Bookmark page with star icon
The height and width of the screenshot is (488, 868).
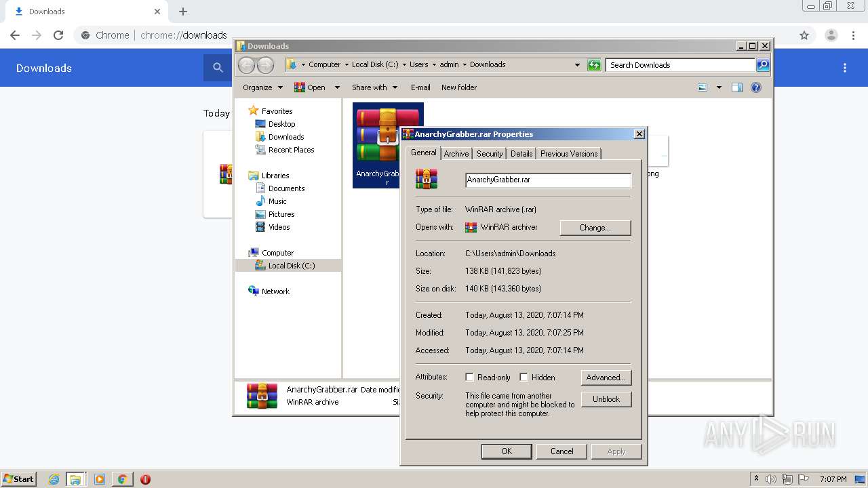pos(804,35)
